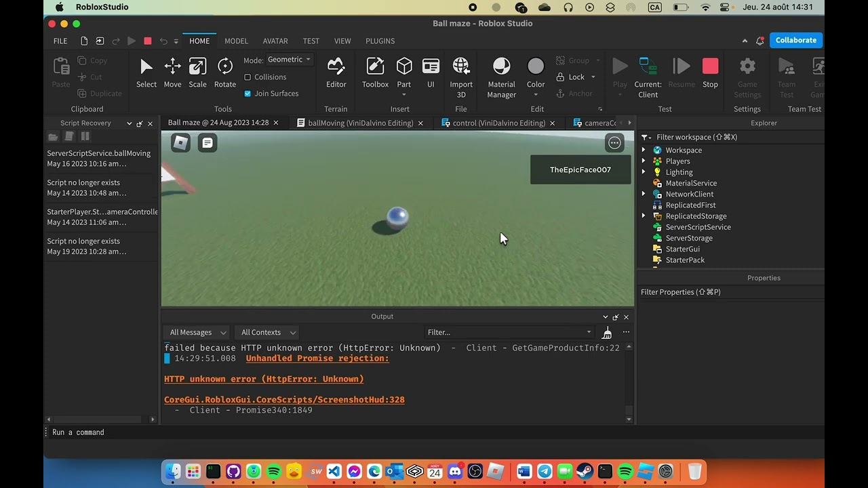Expand the Workspace tree node

644,150
